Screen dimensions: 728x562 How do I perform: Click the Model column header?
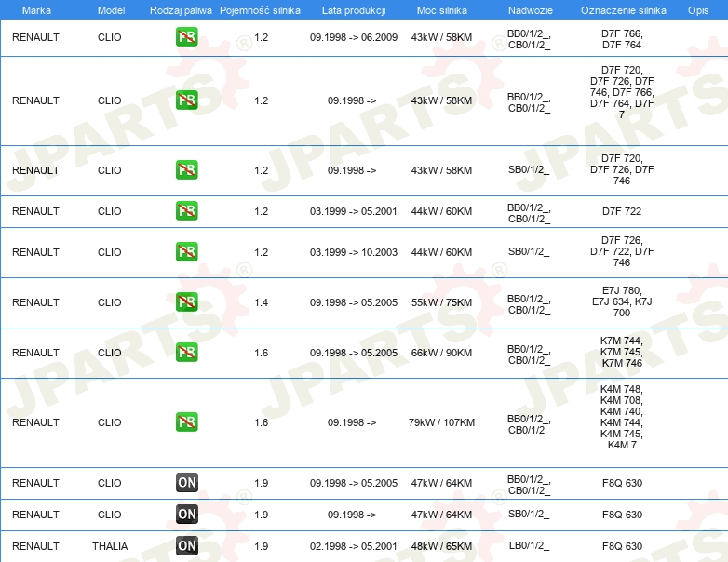111,10
